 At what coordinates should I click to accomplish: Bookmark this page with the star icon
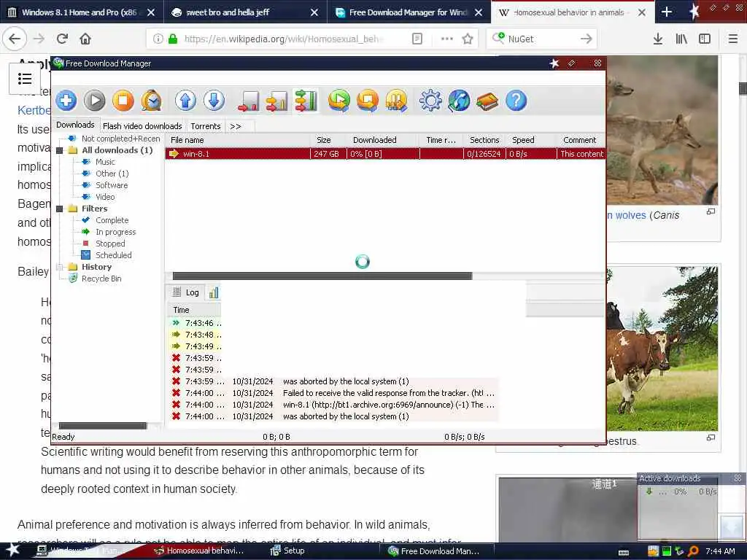pyautogui.click(x=468, y=39)
